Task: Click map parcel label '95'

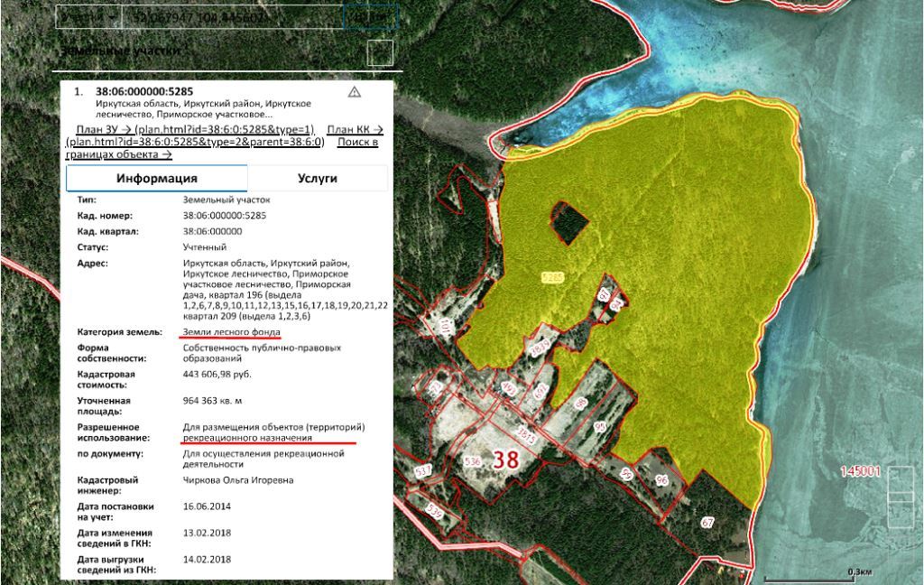Action: pos(600,427)
